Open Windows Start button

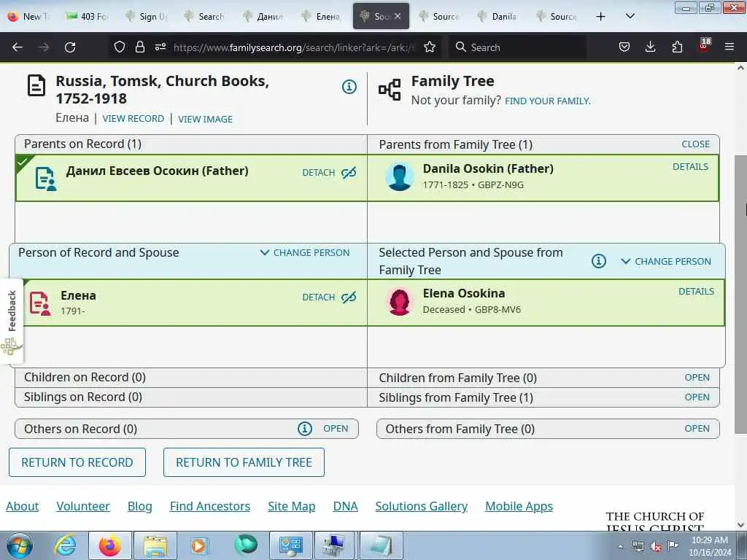point(20,545)
